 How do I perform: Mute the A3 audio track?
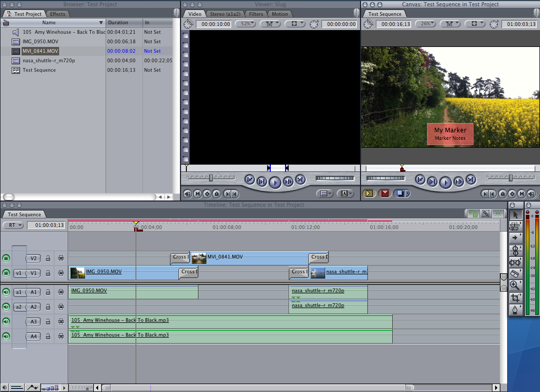[6, 321]
